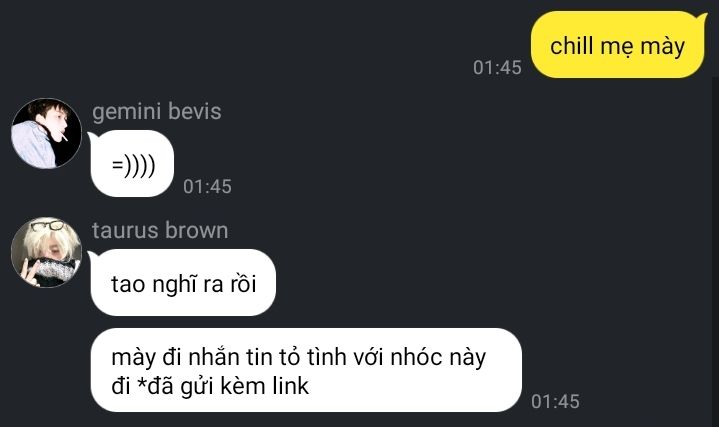The width and height of the screenshot is (719, 427).
Task: Click the word "chill" in the yellow bubble
Action: pyautogui.click(x=571, y=46)
